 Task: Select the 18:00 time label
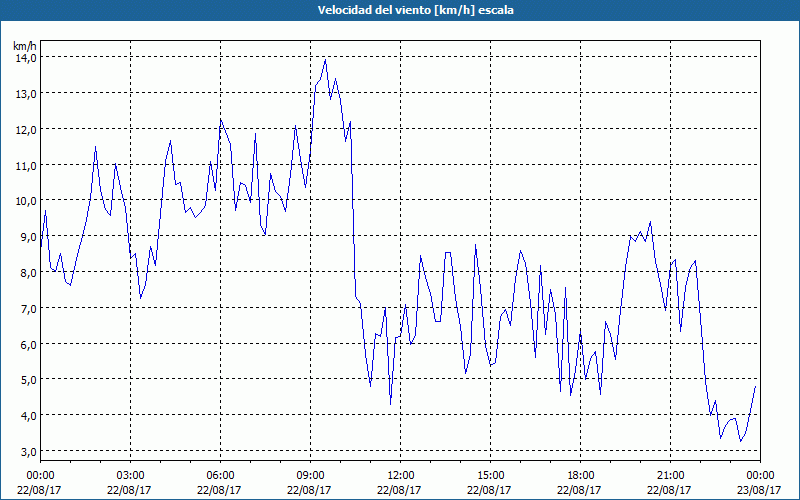581,476
